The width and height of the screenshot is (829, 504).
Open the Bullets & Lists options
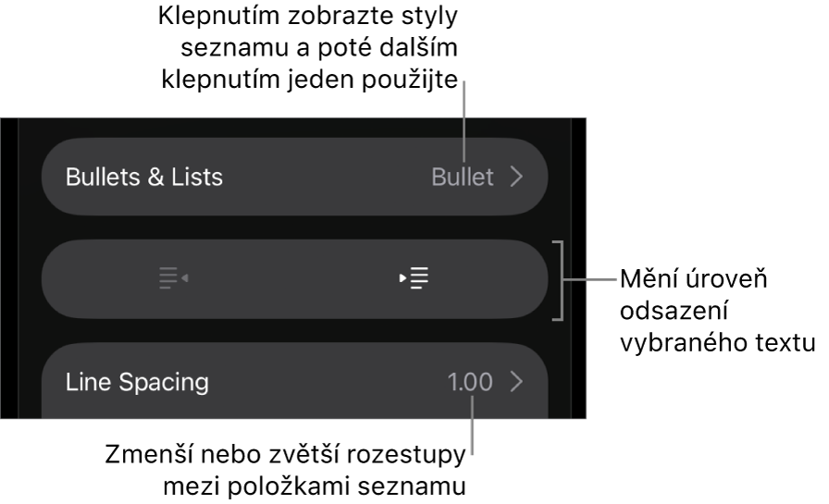tap(294, 177)
